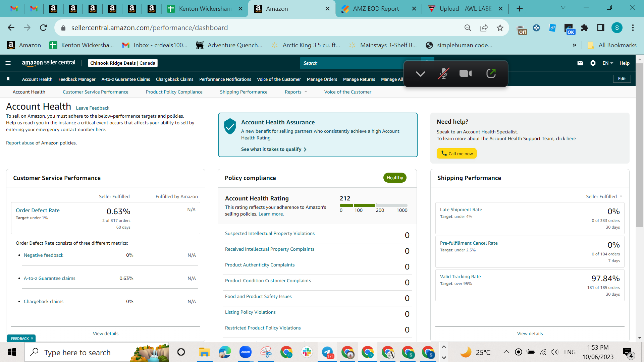Viewport: 644px width, 362px height.
Task: Open the Windows Start menu
Action: pyautogui.click(x=12, y=352)
